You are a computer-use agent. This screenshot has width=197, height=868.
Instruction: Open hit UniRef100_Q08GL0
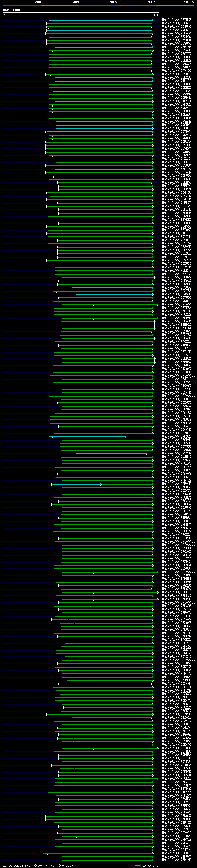177,23
